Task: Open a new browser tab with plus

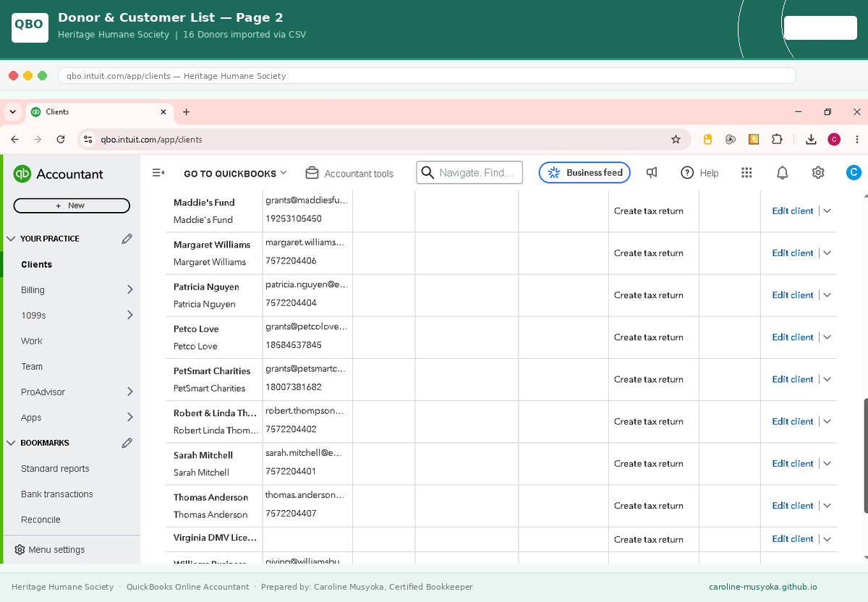Action: 186,112
